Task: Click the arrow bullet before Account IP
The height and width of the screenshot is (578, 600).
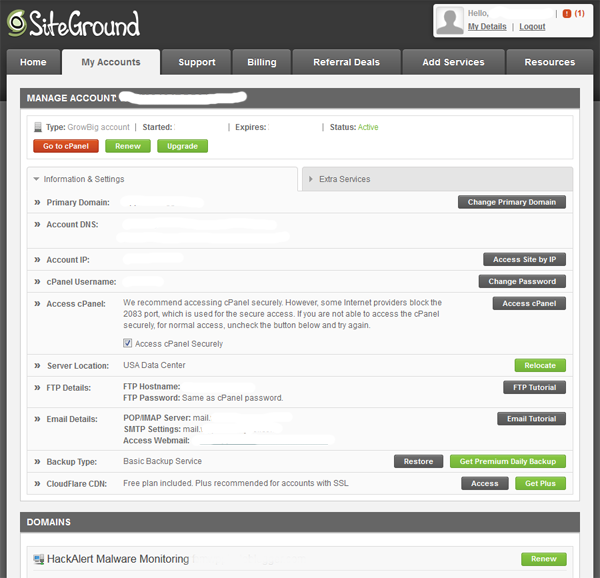Action: (37, 260)
